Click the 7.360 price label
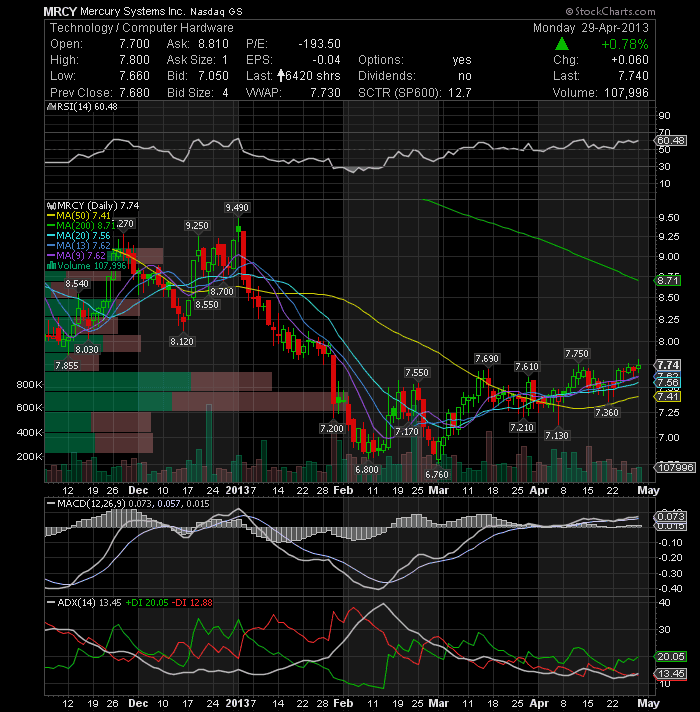This screenshot has width=700, height=712. coord(607,413)
